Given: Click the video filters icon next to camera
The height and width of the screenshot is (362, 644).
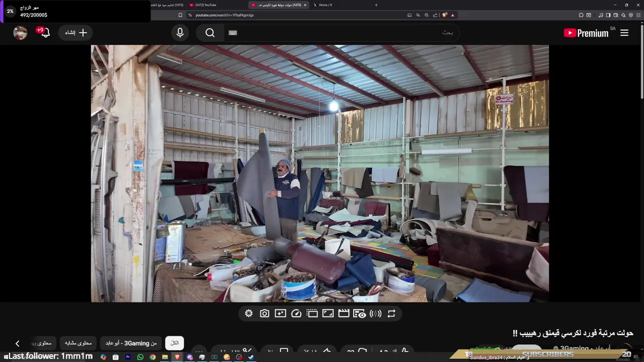Looking at the screenshot, I should point(281,313).
